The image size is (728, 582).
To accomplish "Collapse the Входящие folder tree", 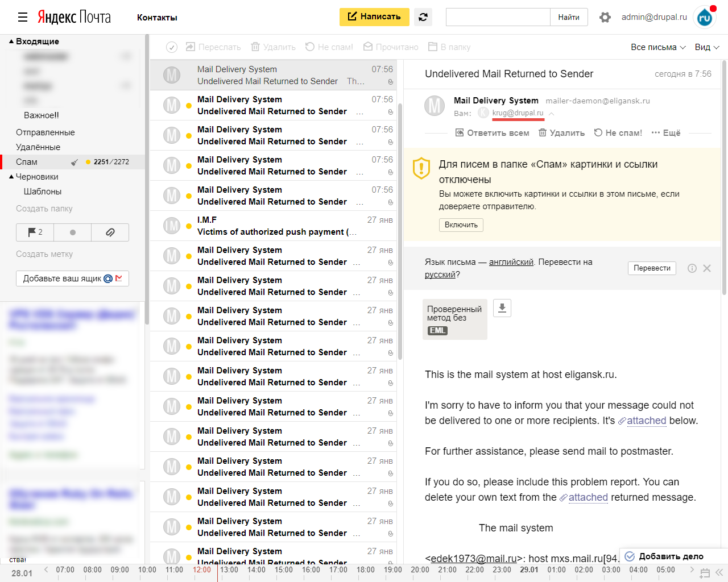I will [x=11, y=41].
